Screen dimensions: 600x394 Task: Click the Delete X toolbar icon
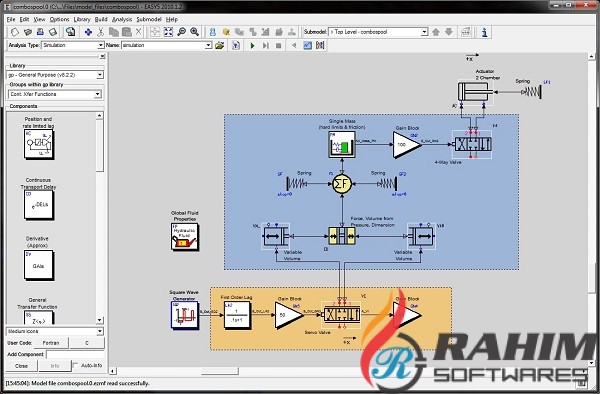(139, 32)
